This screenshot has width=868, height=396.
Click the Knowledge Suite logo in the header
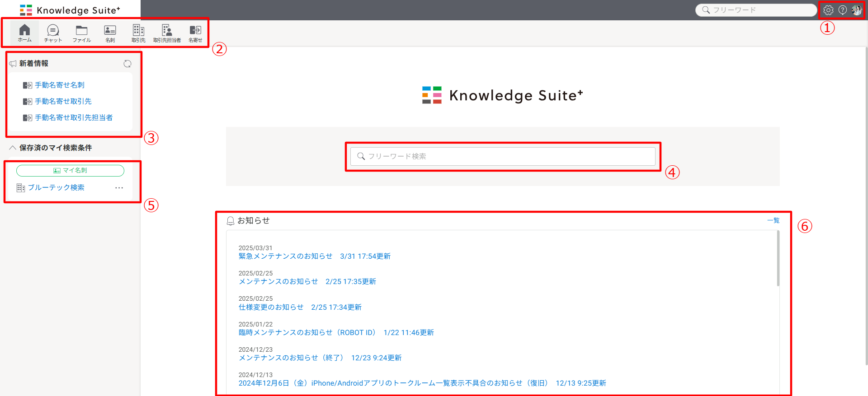[x=70, y=10]
